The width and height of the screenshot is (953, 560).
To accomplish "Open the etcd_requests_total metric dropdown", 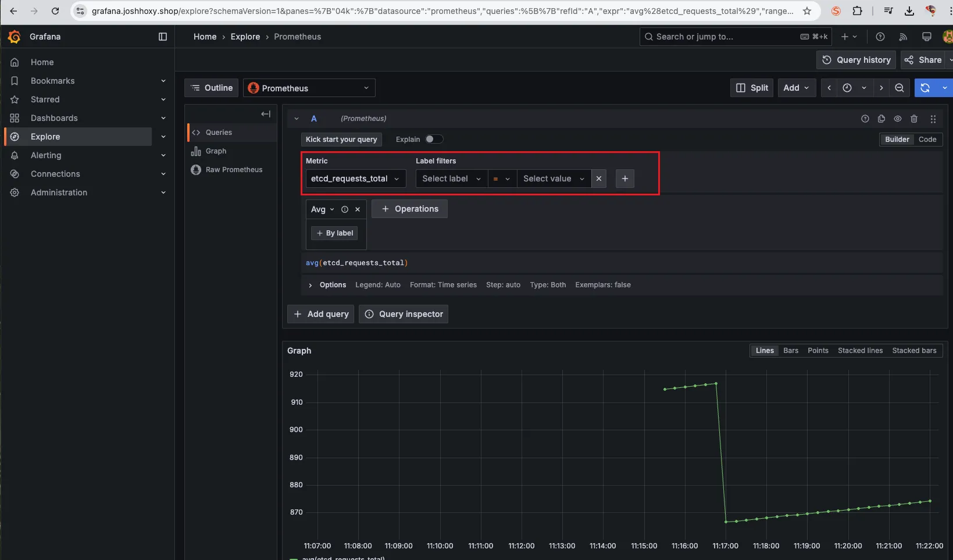I will tap(356, 179).
